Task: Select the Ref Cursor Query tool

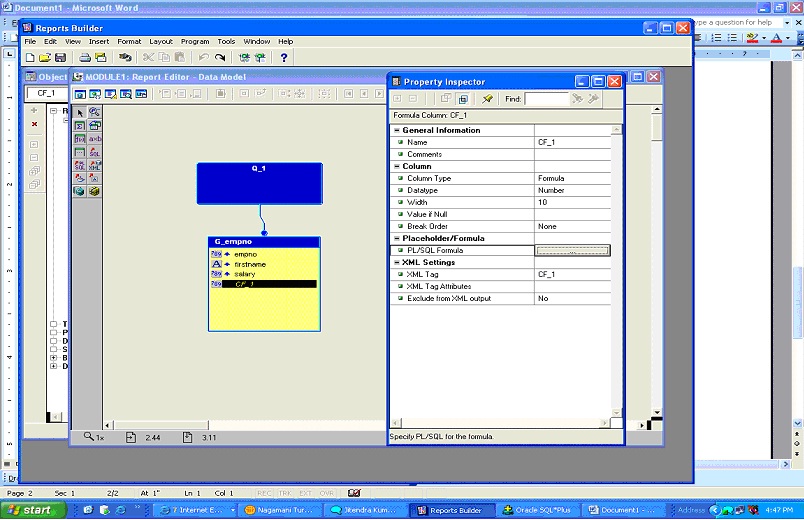Action: click(x=80, y=165)
